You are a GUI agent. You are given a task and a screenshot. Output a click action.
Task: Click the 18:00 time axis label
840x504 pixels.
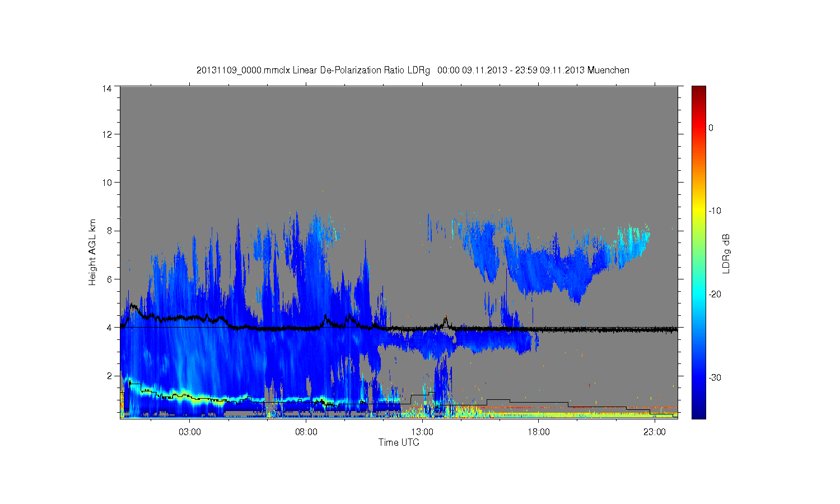[x=538, y=432]
